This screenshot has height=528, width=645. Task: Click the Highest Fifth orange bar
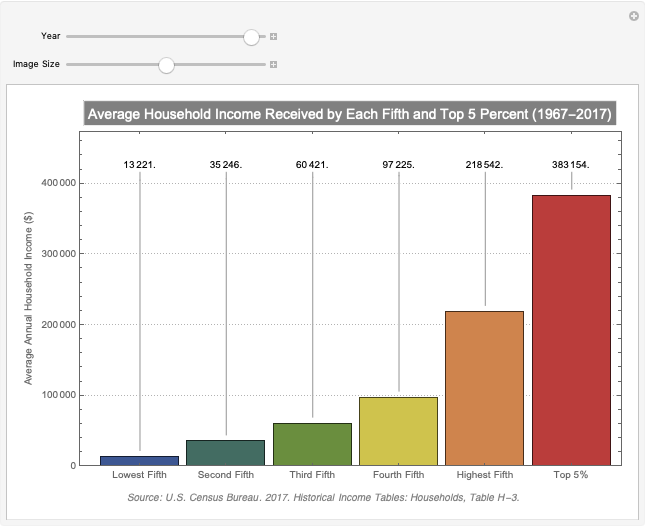click(485, 388)
